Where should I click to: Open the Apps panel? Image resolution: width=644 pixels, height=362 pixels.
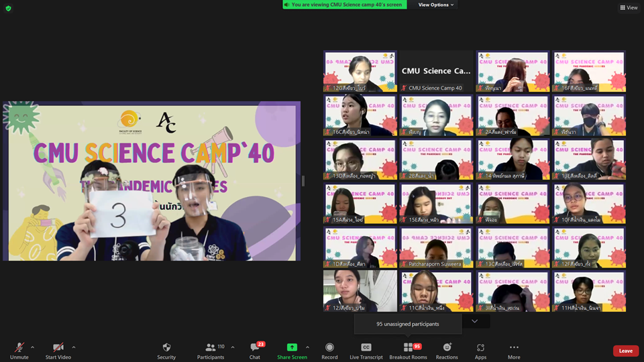480,350
